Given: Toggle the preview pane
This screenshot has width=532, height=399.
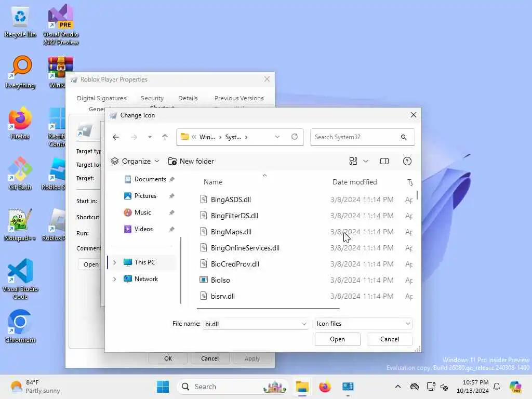Looking at the screenshot, I should [x=384, y=161].
